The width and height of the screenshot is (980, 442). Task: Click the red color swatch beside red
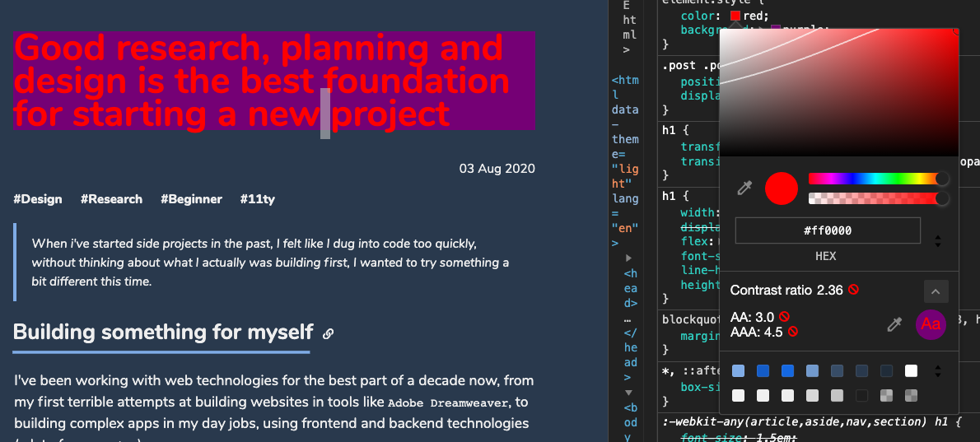click(735, 16)
